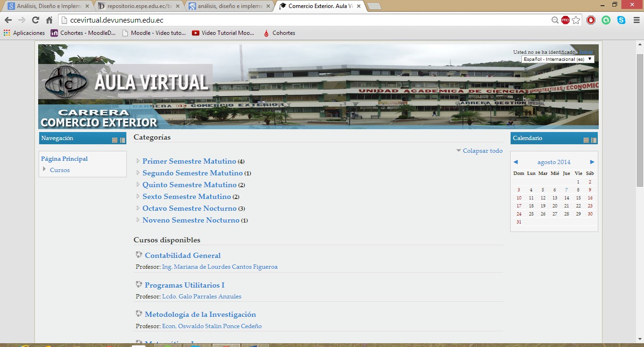Click the Categorías heading
The image size is (644, 347).
point(152,137)
